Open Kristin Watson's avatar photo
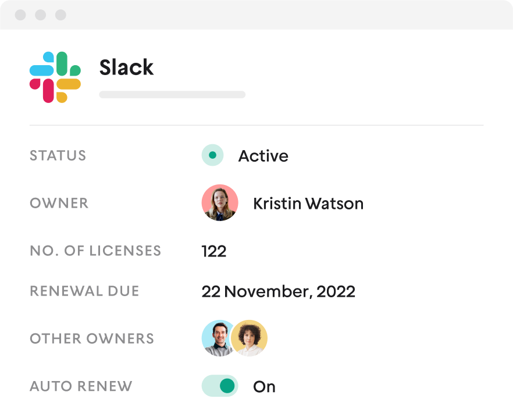This screenshot has height=420, width=513. pos(220,203)
